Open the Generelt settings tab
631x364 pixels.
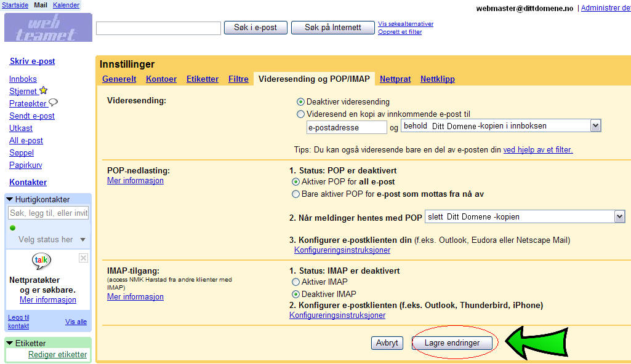(x=119, y=79)
